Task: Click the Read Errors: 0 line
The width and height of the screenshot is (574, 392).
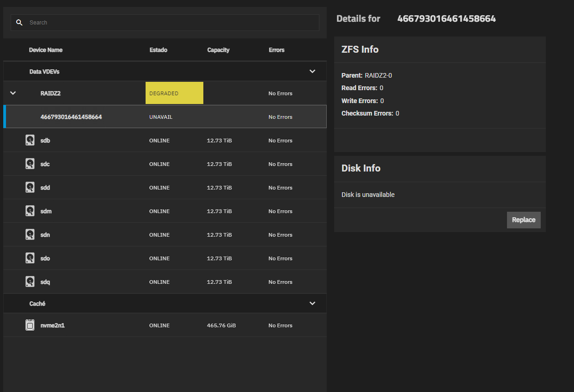Action: [362, 88]
